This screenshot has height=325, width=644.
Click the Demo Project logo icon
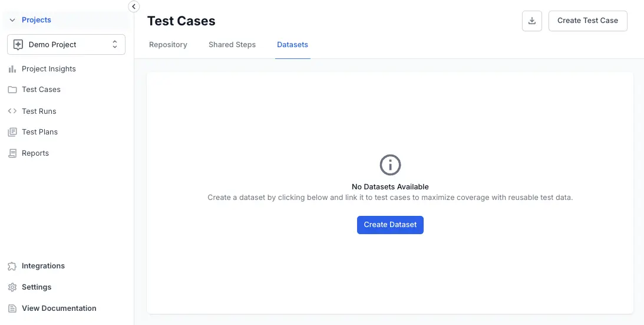pyautogui.click(x=18, y=45)
